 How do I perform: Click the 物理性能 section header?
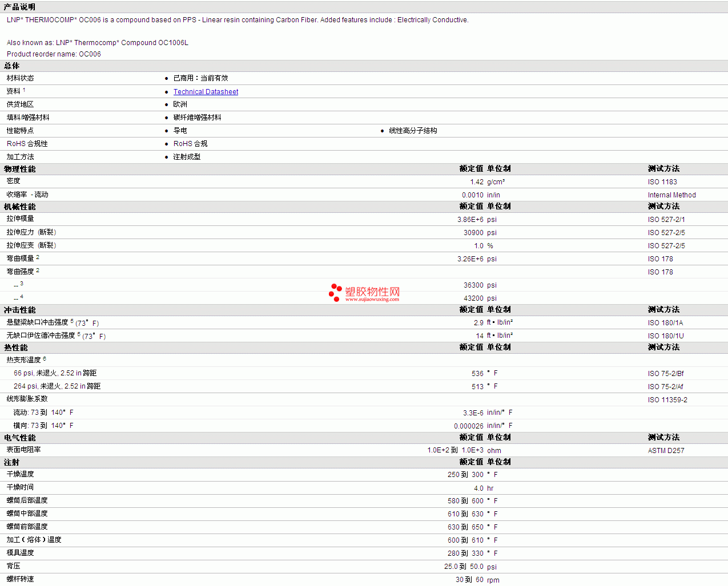(x=19, y=169)
